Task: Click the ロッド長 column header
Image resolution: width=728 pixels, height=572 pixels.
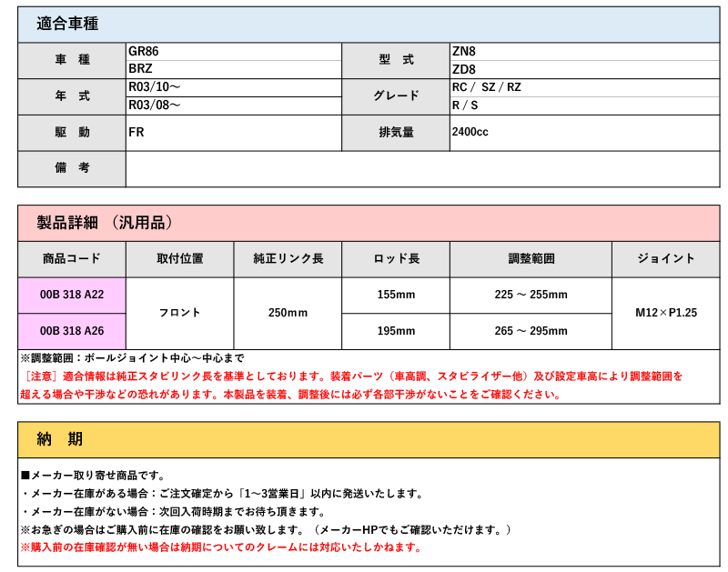Action: coord(396,259)
